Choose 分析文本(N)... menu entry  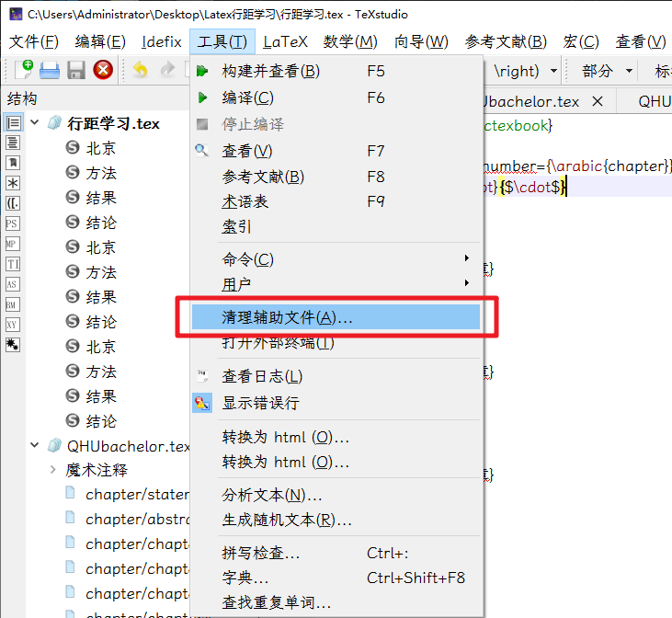(336, 496)
